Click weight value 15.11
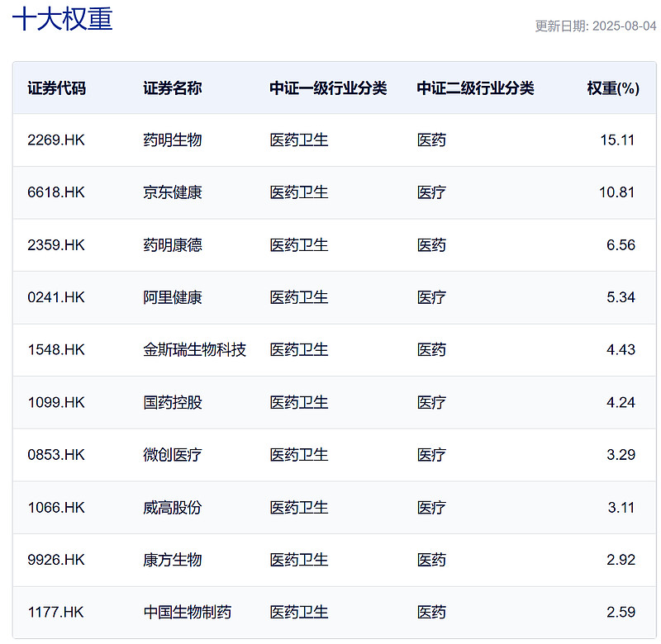This screenshot has height=644, width=661. tap(617, 140)
